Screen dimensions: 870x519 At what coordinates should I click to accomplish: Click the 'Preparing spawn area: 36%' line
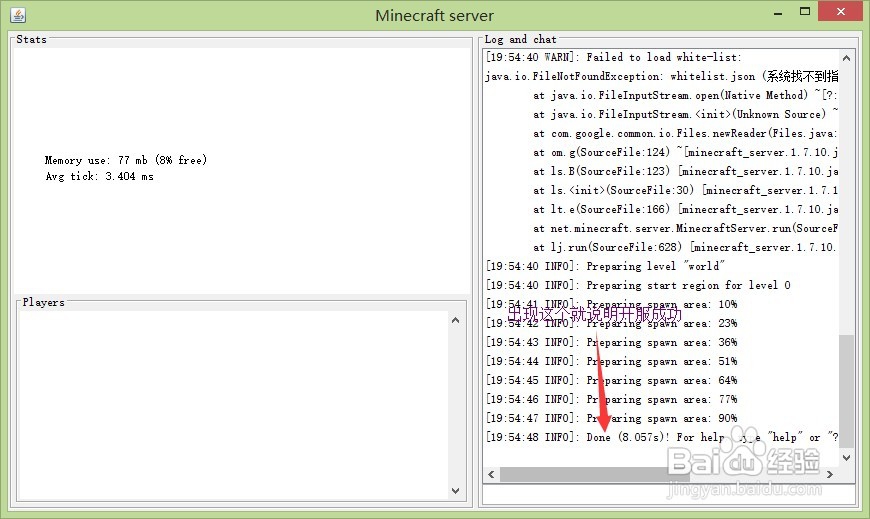[611, 342]
